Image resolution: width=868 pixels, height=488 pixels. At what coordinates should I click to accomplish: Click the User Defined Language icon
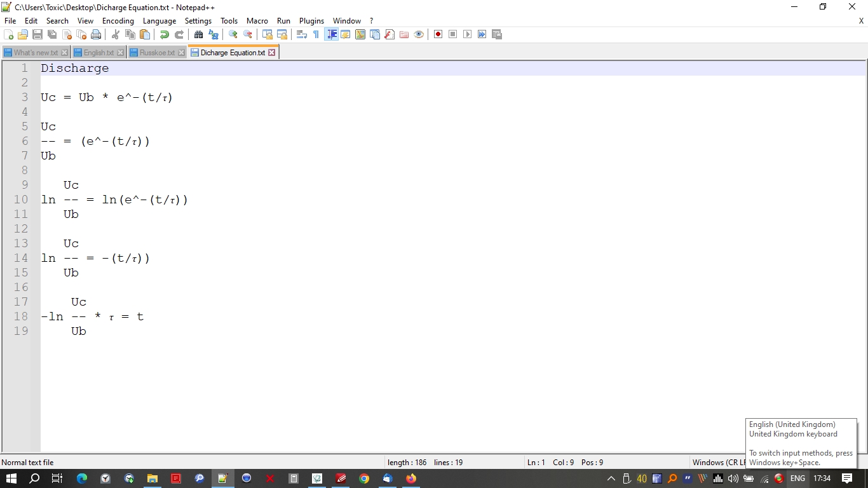click(x=346, y=34)
